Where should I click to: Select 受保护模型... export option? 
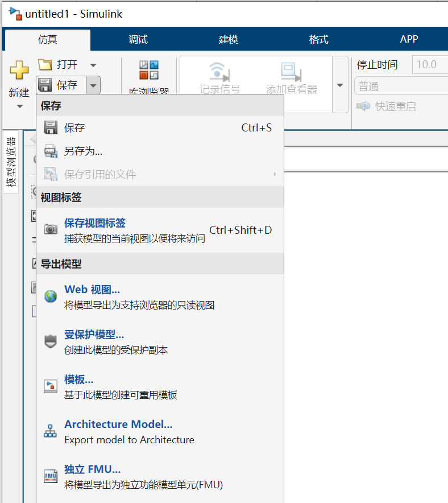(x=160, y=342)
